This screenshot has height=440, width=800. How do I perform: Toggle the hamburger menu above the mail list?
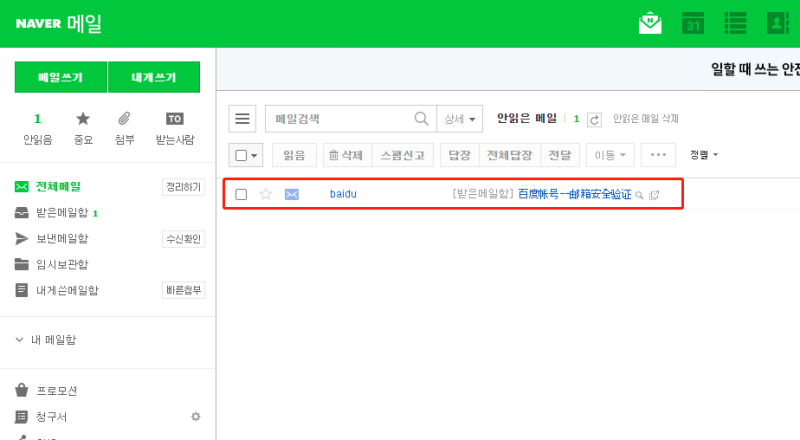pos(242,119)
